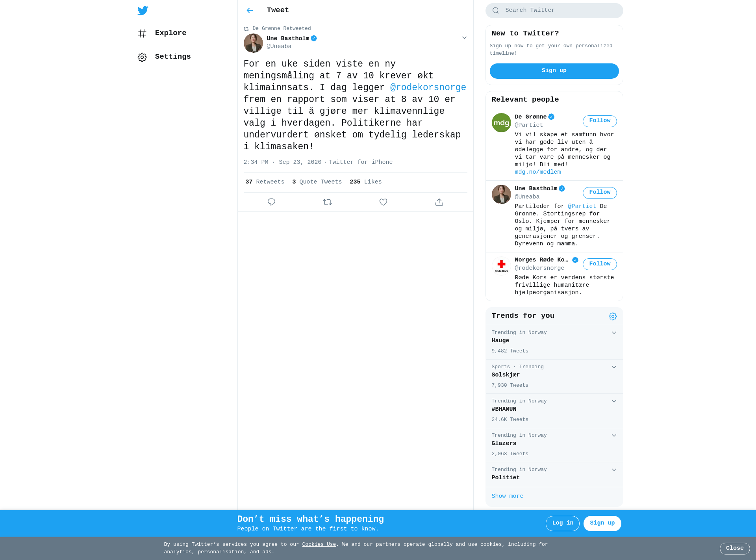This screenshot has width=756, height=560.
Task: Open the mdg.no/medlem link
Action: (537, 172)
